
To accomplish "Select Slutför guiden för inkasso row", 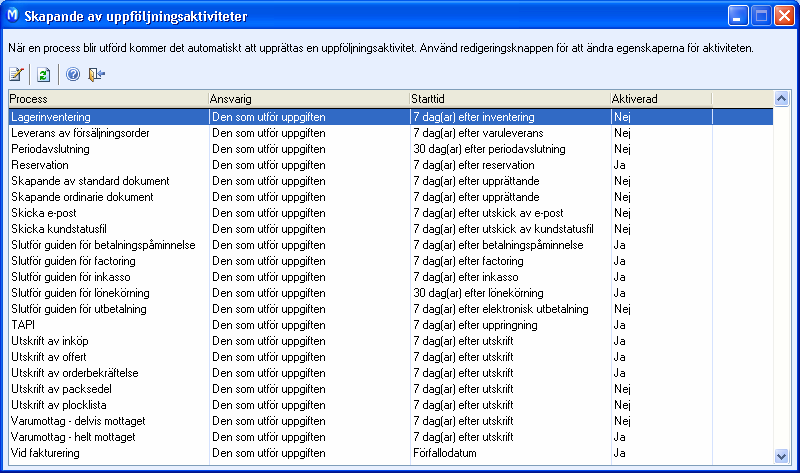I will [390, 277].
